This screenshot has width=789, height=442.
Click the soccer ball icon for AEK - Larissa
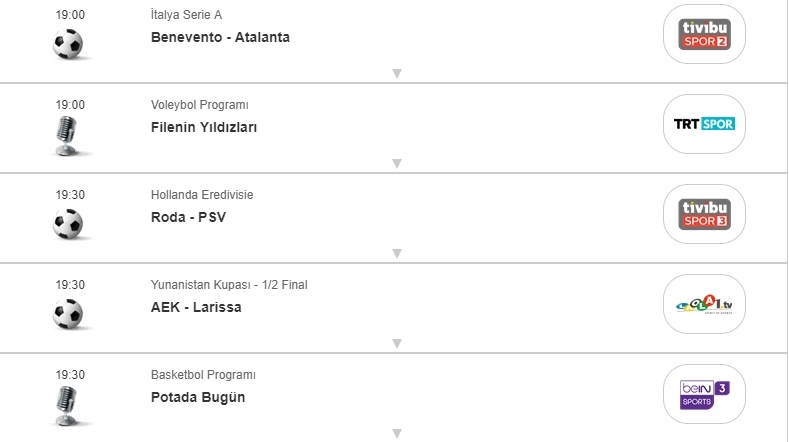(68, 313)
